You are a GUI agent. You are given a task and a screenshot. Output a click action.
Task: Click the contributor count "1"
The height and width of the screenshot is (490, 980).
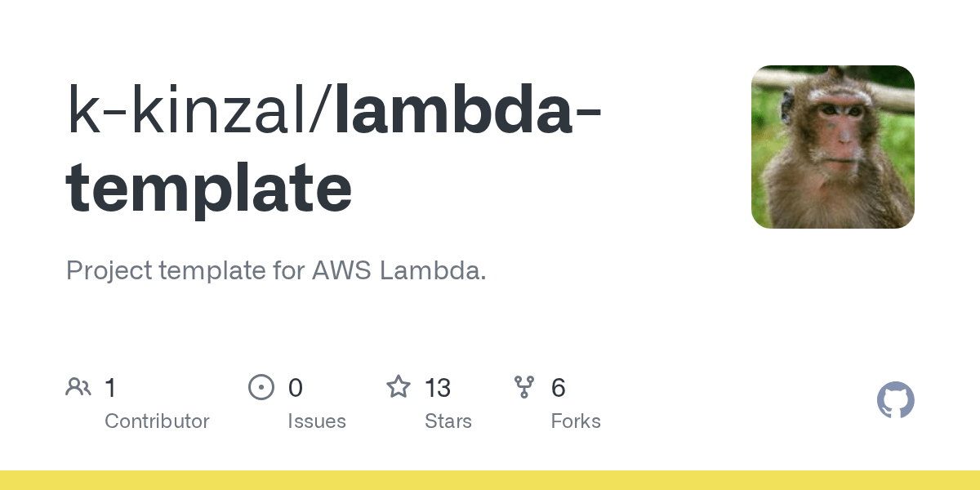tap(110, 388)
